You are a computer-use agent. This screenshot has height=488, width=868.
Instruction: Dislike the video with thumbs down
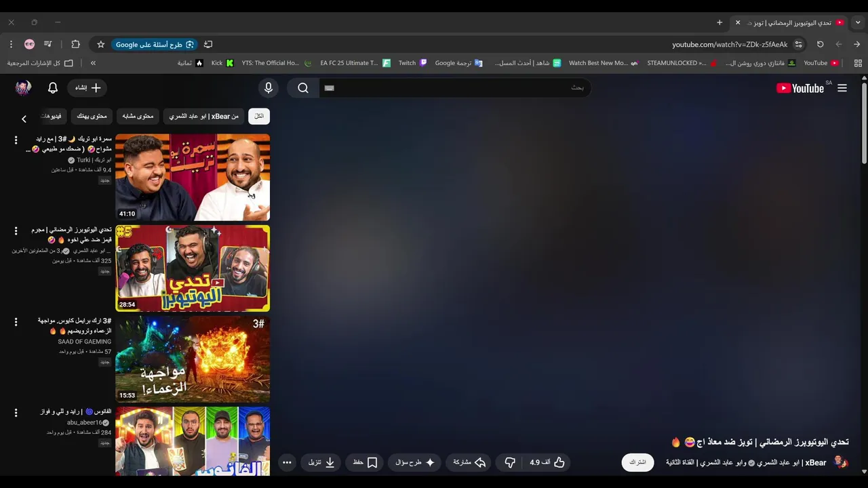point(510,462)
